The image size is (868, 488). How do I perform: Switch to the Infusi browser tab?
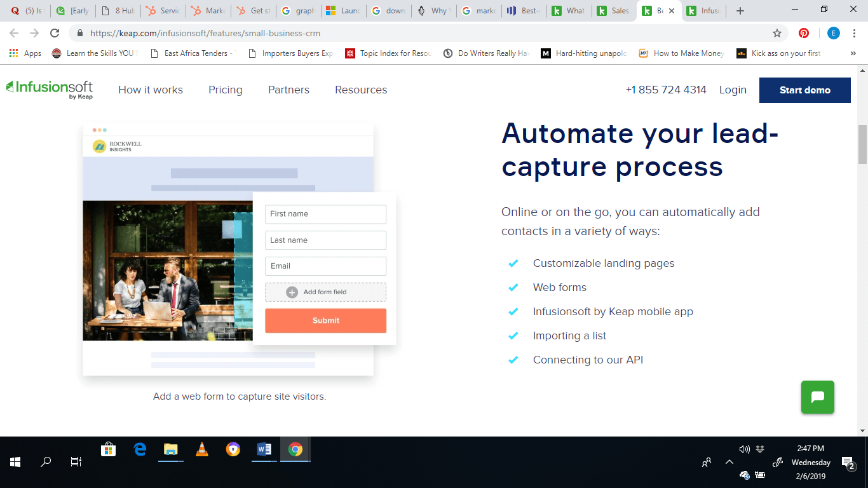(704, 11)
